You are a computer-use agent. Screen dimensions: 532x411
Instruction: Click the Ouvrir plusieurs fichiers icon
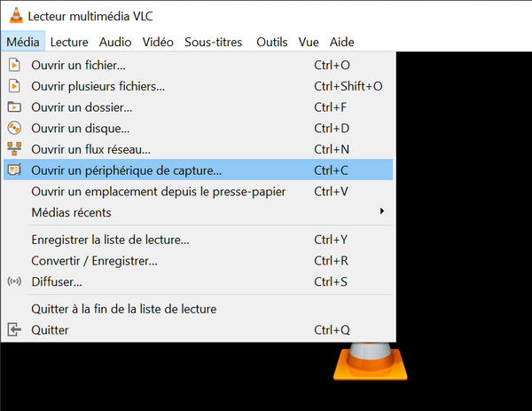coord(14,86)
